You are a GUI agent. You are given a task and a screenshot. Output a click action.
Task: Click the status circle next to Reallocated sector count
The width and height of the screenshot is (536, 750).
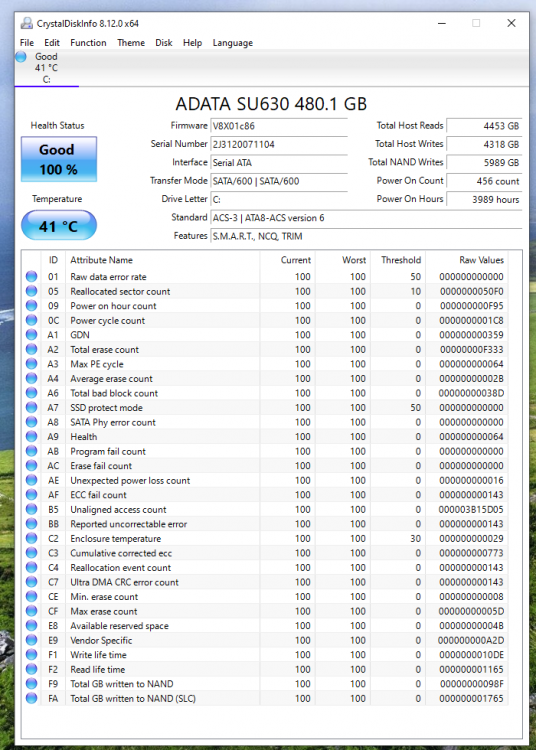[32, 291]
